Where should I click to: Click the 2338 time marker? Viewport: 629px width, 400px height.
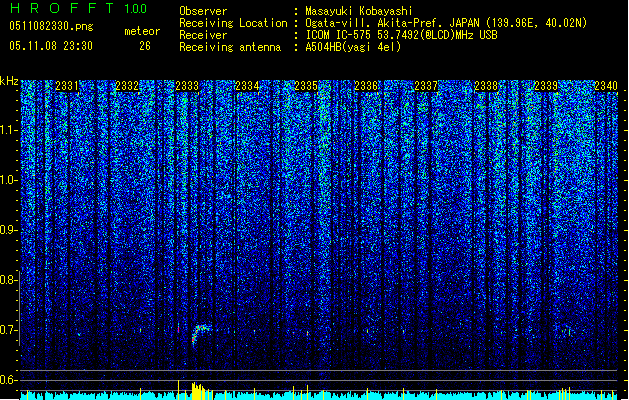(x=486, y=86)
